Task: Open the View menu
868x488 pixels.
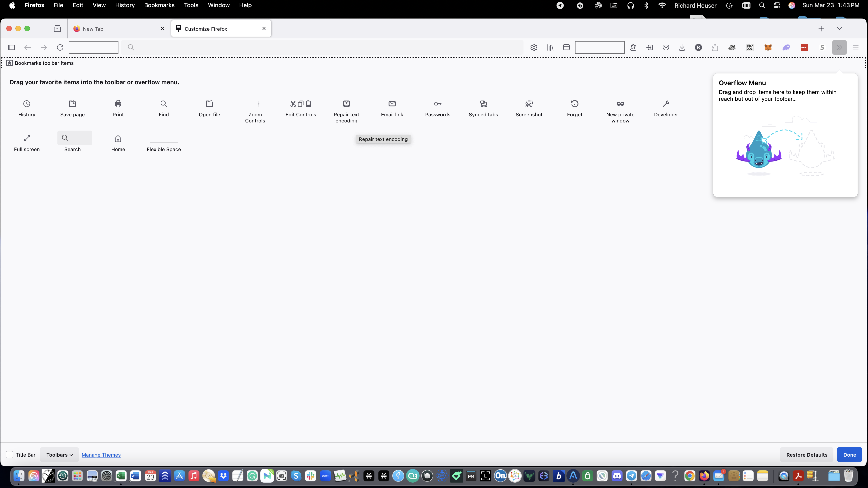Action: (x=99, y=5)
